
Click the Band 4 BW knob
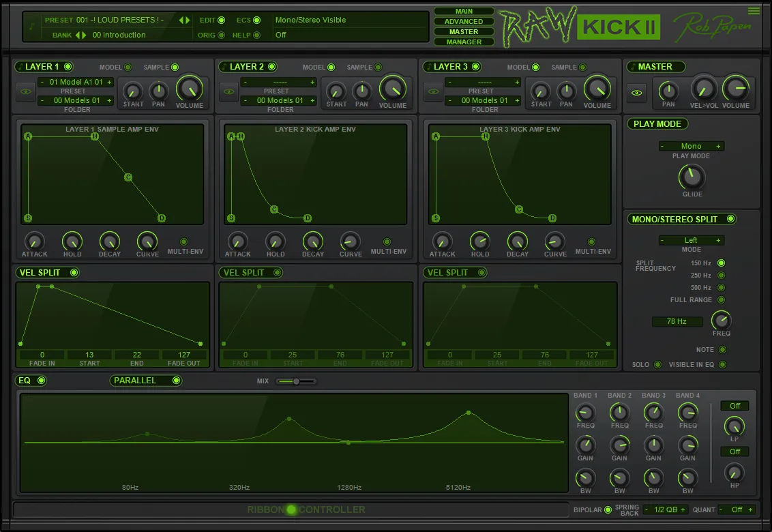(x=687, y=478)
